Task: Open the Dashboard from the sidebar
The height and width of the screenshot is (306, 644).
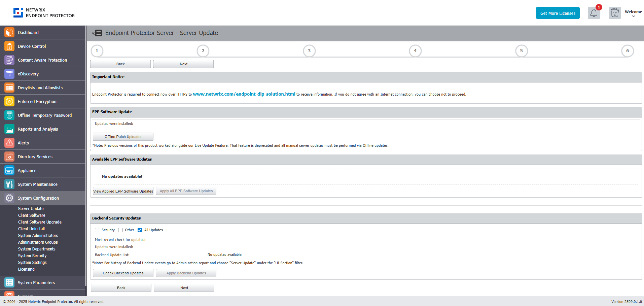Action: 28,32
